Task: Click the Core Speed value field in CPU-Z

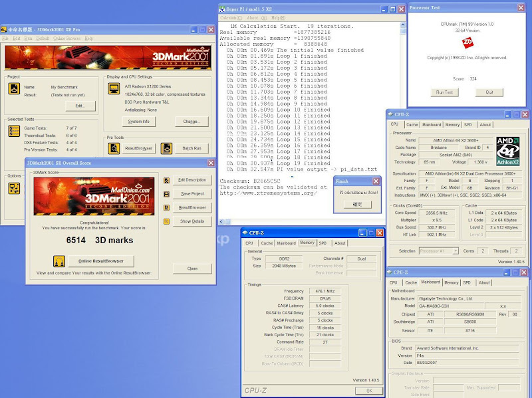Action: 437,213
